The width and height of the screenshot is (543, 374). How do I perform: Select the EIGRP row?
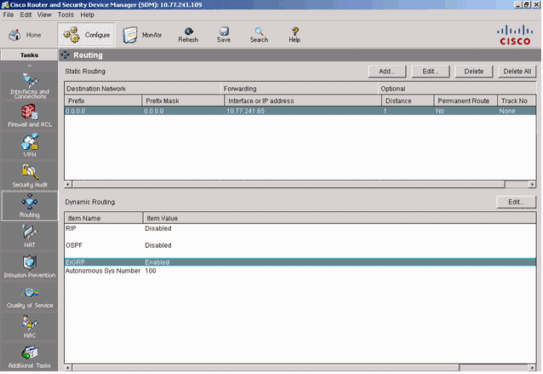[300, 262]
